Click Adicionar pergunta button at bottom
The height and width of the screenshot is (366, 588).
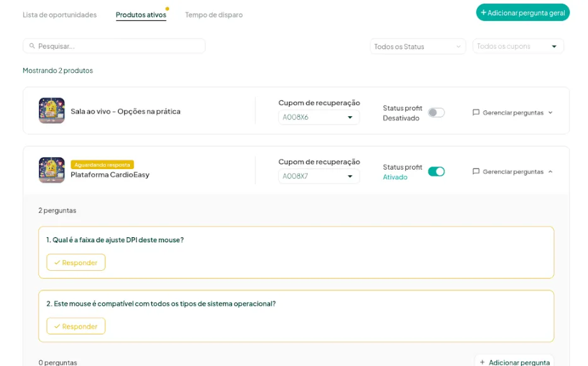pyautogui.click(x=515, y=362)
